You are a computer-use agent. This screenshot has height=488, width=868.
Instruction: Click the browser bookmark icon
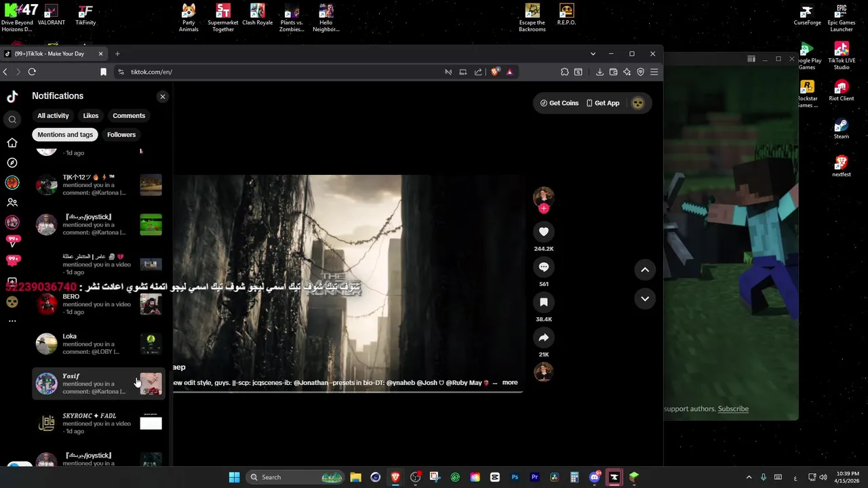(x=104, y=72)
